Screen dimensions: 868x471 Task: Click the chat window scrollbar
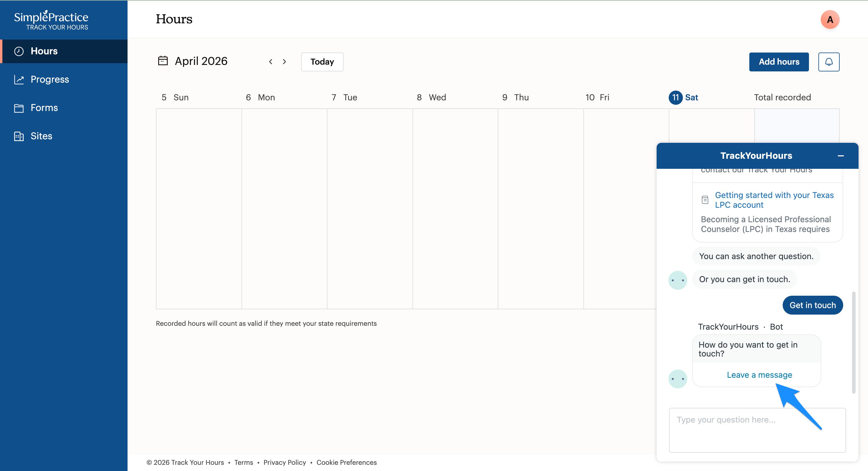[854, 342]
